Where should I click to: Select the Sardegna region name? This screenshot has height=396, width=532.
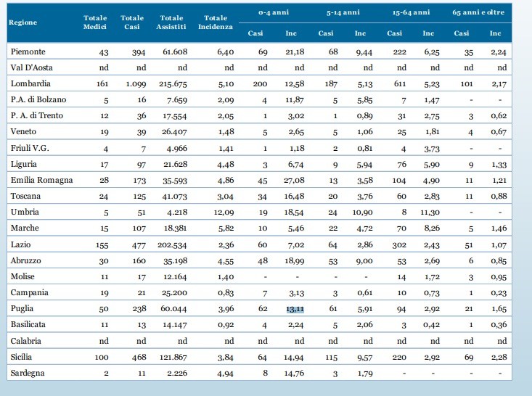pyautogui.click(x=28, y=374)
